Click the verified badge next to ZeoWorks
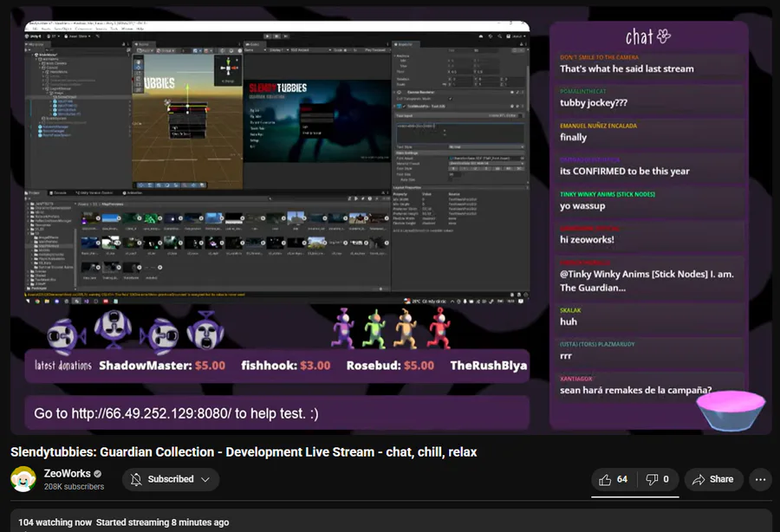The height and width of the screenshot is (532, 780). coord(98,474)
